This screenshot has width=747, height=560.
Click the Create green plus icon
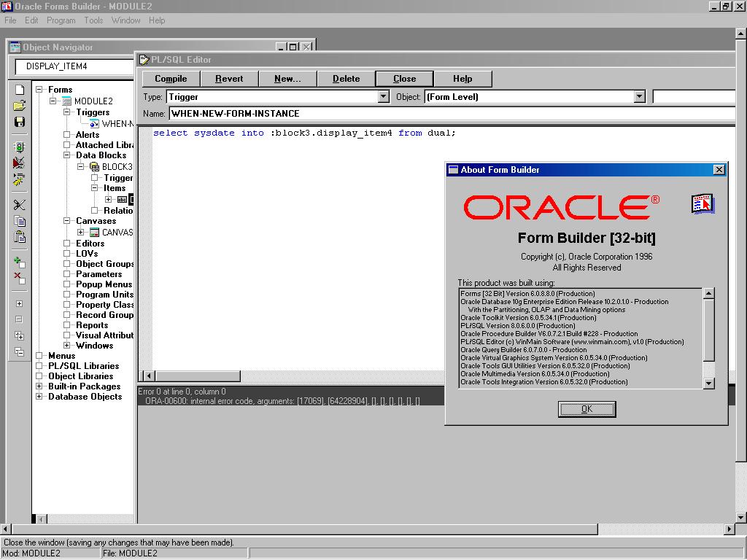pos(20,262)
